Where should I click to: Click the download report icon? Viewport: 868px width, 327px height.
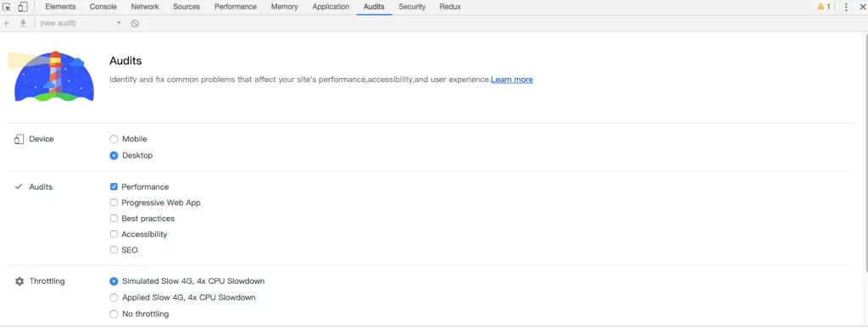23,23
